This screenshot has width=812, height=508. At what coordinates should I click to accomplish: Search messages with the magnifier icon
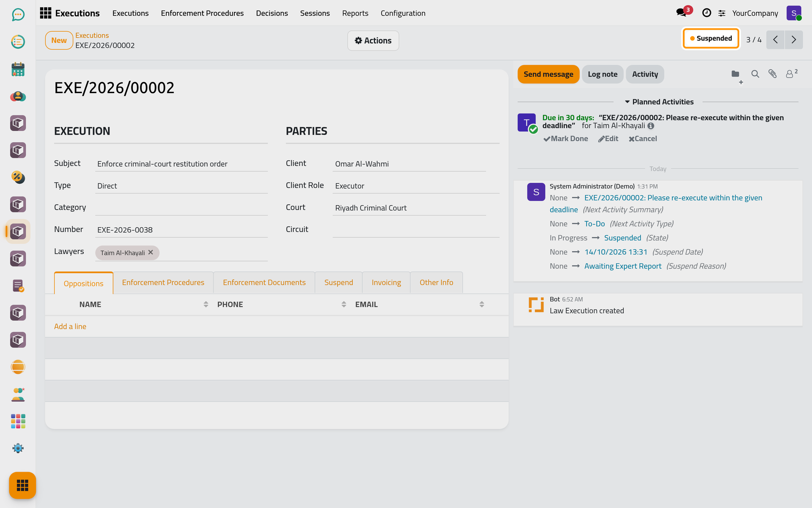pos(755,74)
